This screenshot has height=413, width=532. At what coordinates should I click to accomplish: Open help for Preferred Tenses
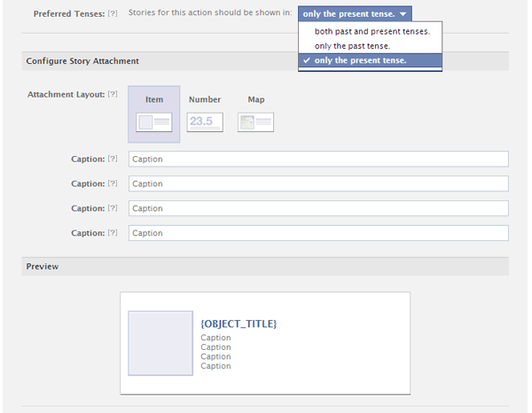113,13
